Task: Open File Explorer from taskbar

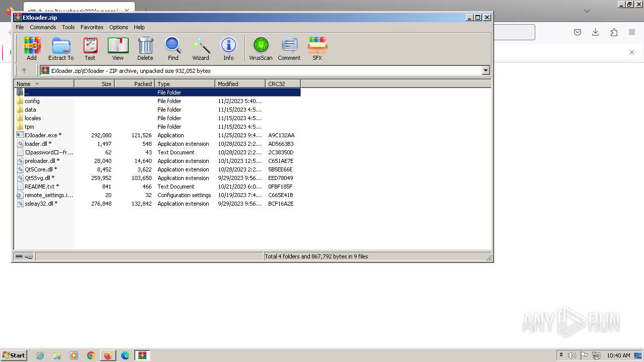Action: (x=57, y=355)
